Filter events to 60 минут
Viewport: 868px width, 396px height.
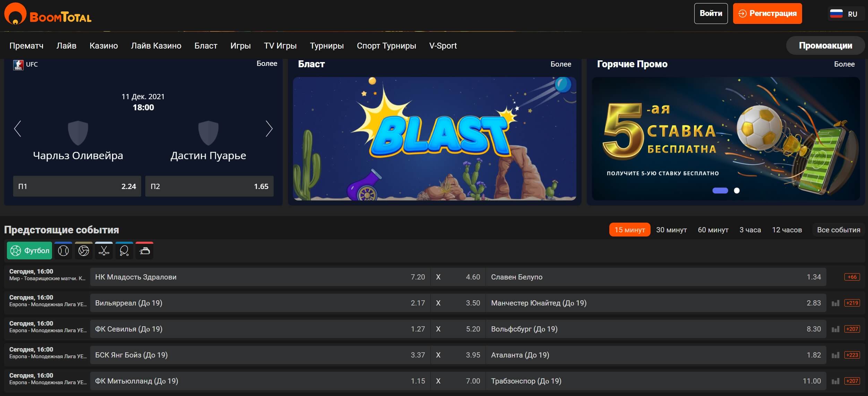pos(713,230)
